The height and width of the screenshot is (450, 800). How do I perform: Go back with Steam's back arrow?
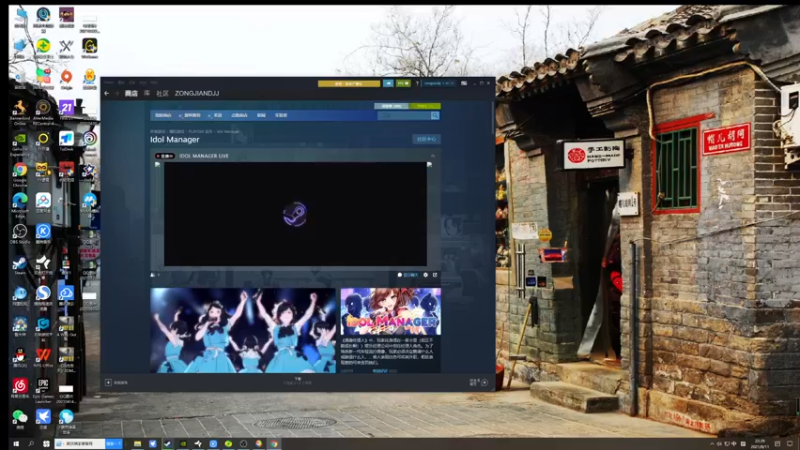coord(107,93)
